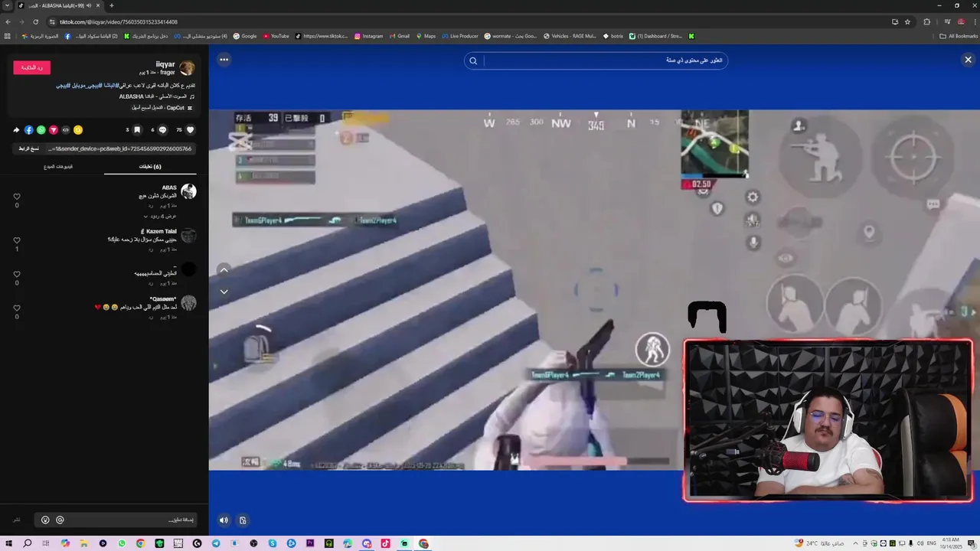This screenshot has width=980, height=551.
Task: Insert mention with @ icon
Action: pyautogui.click(x=60, y=520)
